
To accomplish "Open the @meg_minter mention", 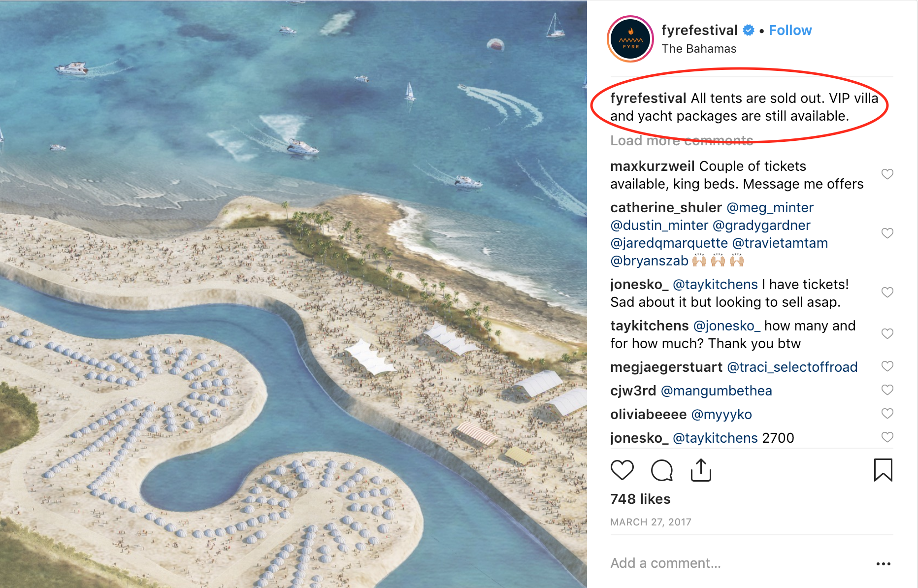I will [x=770, y=207].
